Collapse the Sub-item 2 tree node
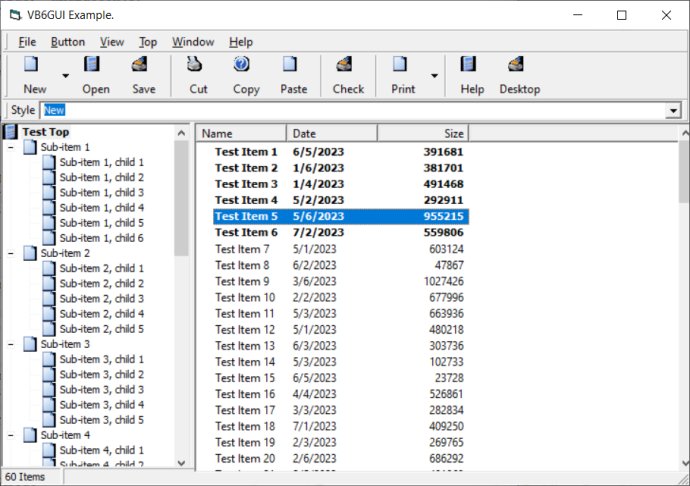The image size is (690, 486). pos(11,253)
